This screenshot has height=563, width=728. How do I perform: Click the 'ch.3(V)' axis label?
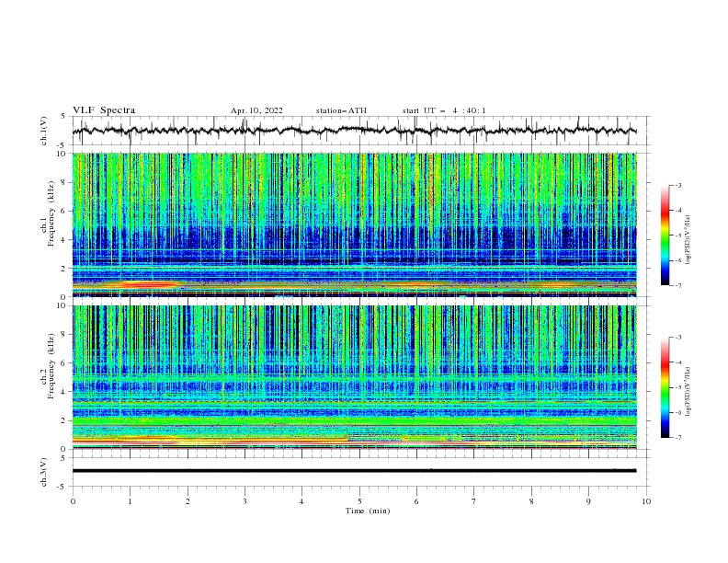point(44,472)
